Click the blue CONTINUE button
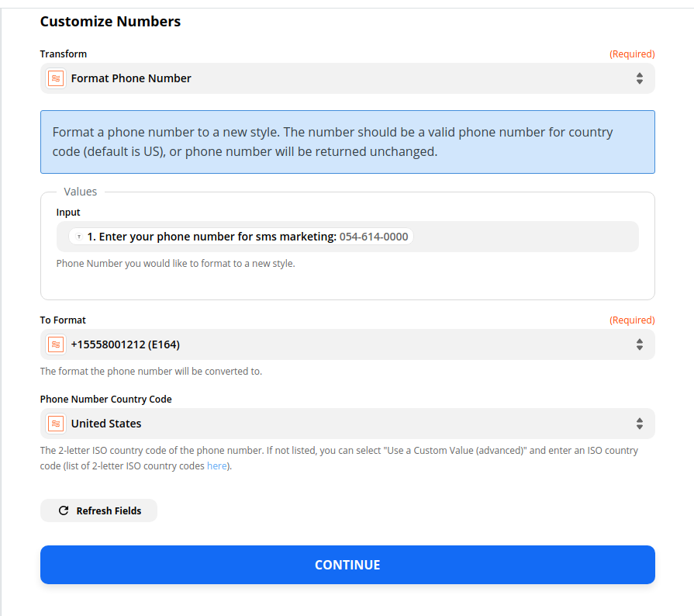Viewport: 694px width, 616px height. [x=347, y=565]
